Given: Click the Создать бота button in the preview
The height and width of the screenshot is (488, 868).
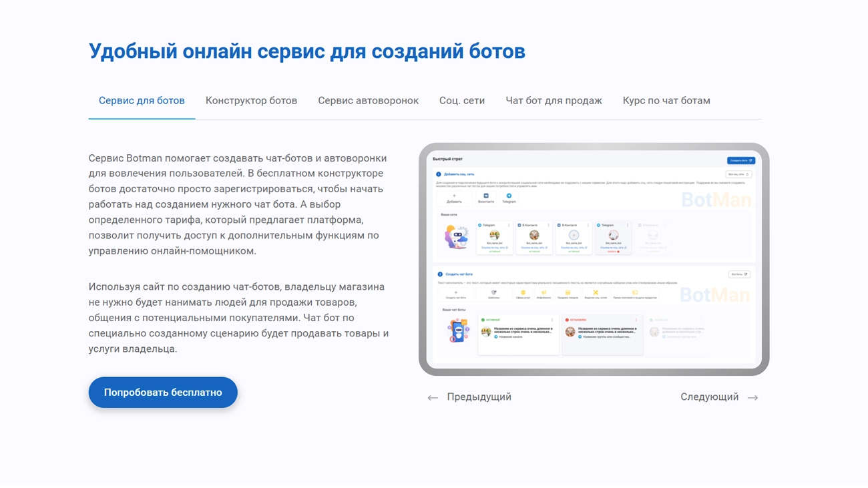Looking at the screenshot, I should point(740,160).
